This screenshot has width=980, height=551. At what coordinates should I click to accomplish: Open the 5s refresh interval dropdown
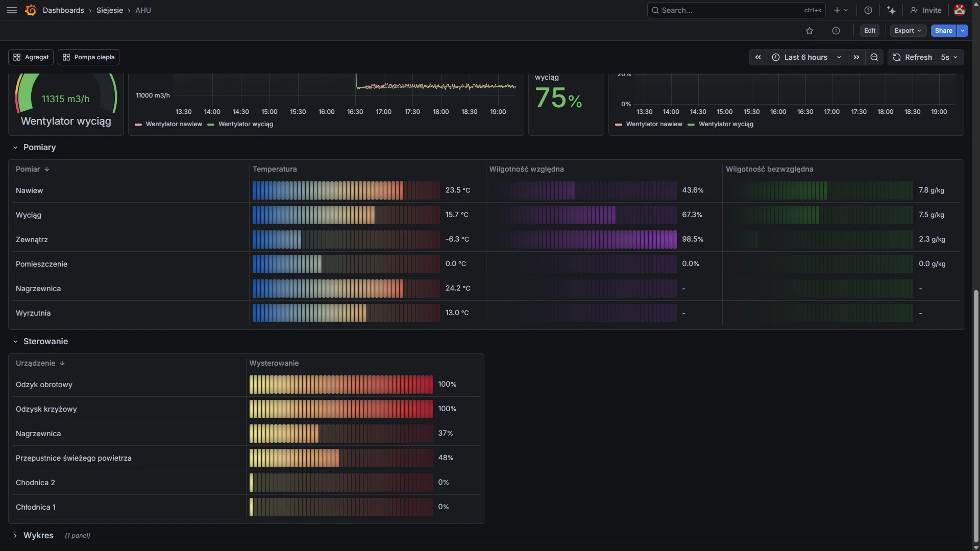[x=949, y=57]
